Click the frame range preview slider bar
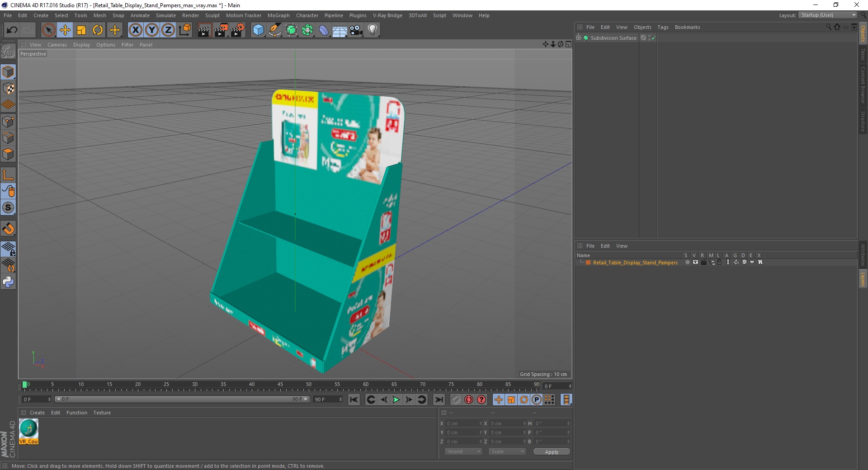The width and height of the screenshot is (868, 470). [182, 399]
